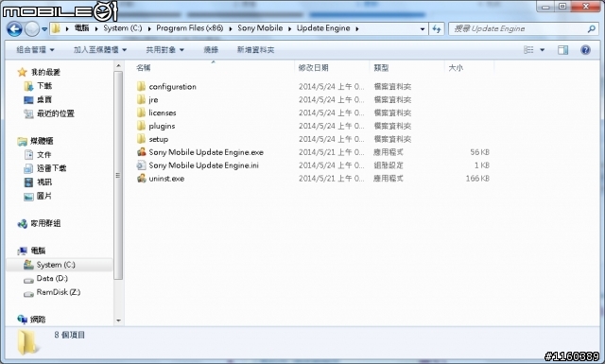Open 最近的位置 in sidebar
Image resolution: width=605 pixels, height=364 pixels.
pyautogui.click(x=56, y=113)
